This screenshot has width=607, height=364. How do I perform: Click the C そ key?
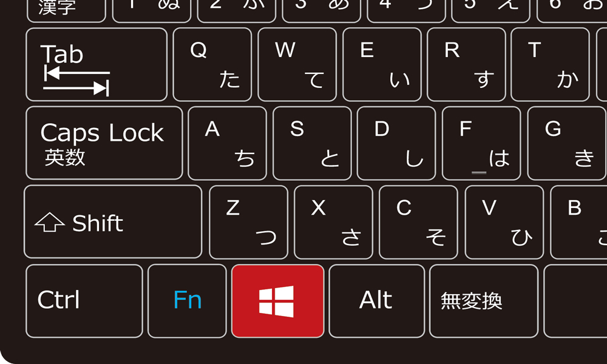[x=418, y=222]
